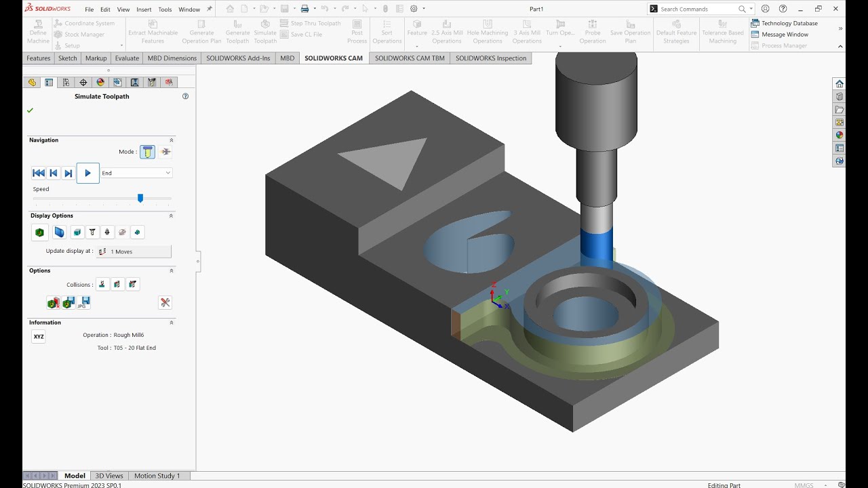
Task: Toggle fixture display option
Action: pyautogui.click(x=122, y=232)
